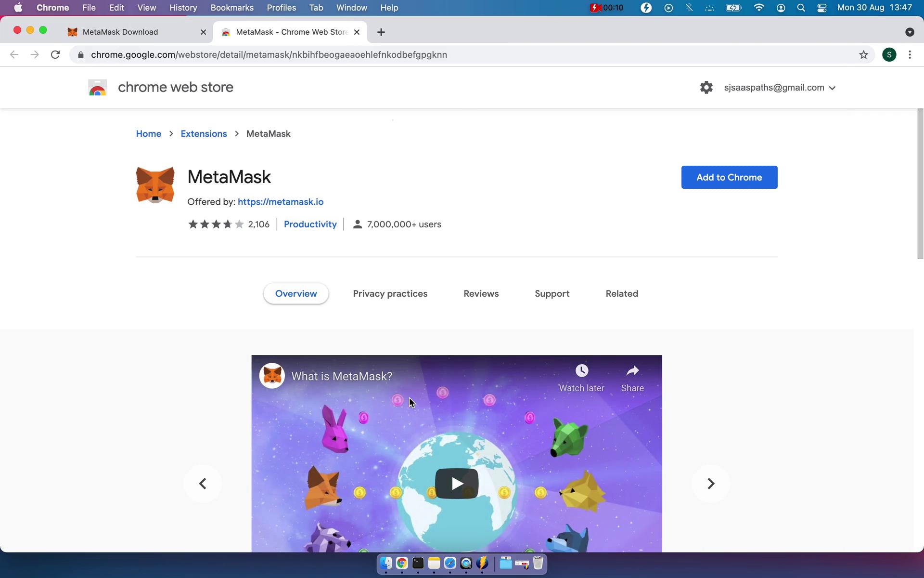Launch Safari from the dock

[x=450, y=563]
